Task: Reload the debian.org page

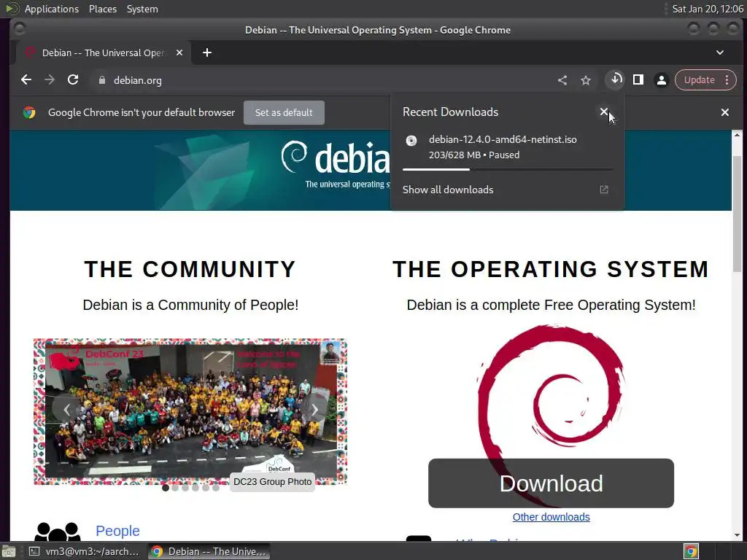Action: tap(73, 80)
